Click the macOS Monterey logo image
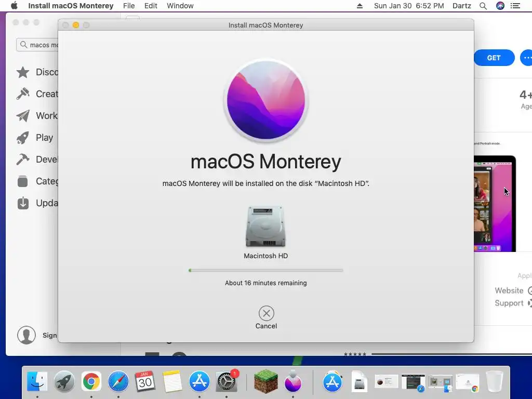 (265, 101)
